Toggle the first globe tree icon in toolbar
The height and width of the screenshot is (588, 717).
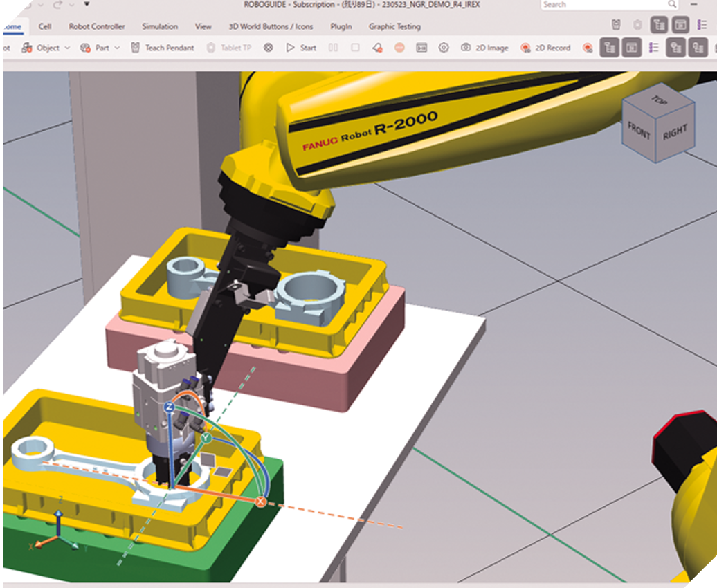676,48
